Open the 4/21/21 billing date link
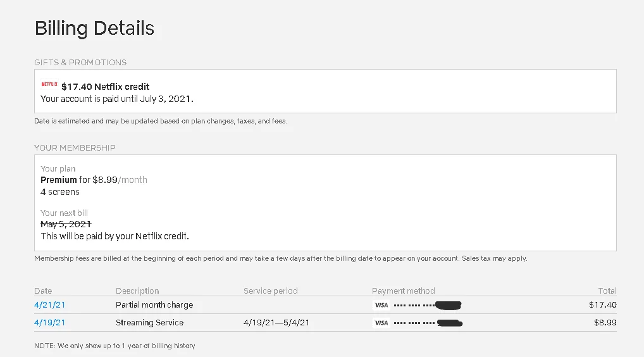This screenshot has width=644, height=357. 50,305
